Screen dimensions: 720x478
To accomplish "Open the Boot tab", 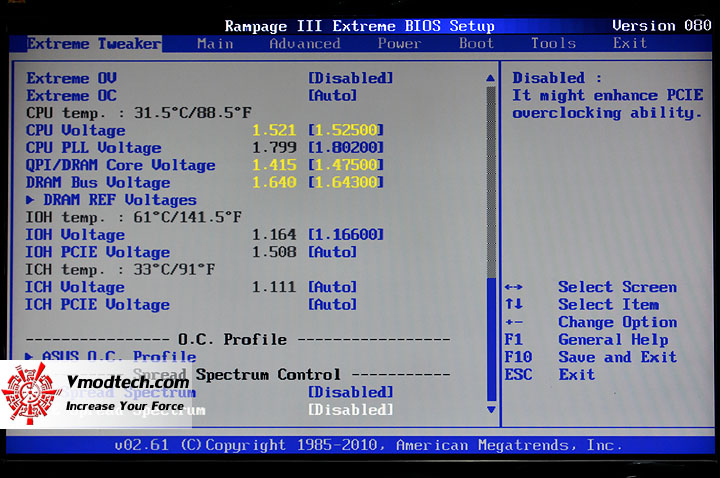I will coord(476,44).
